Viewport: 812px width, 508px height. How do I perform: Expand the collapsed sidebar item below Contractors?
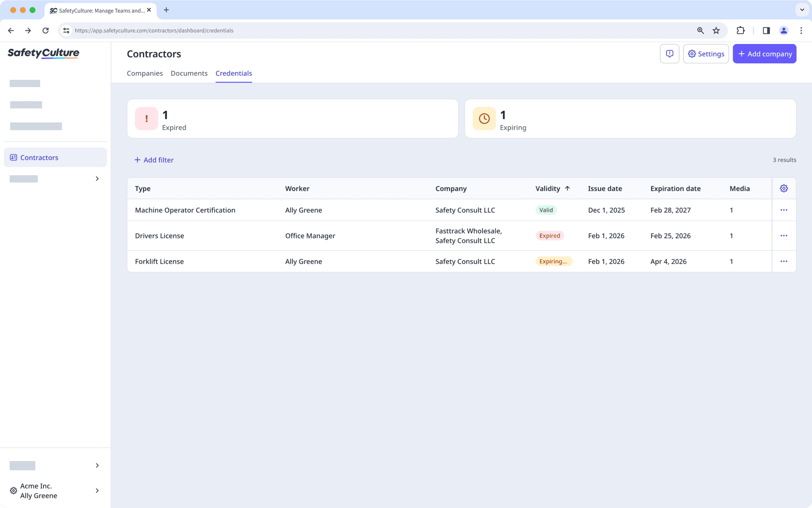[97, 179]
